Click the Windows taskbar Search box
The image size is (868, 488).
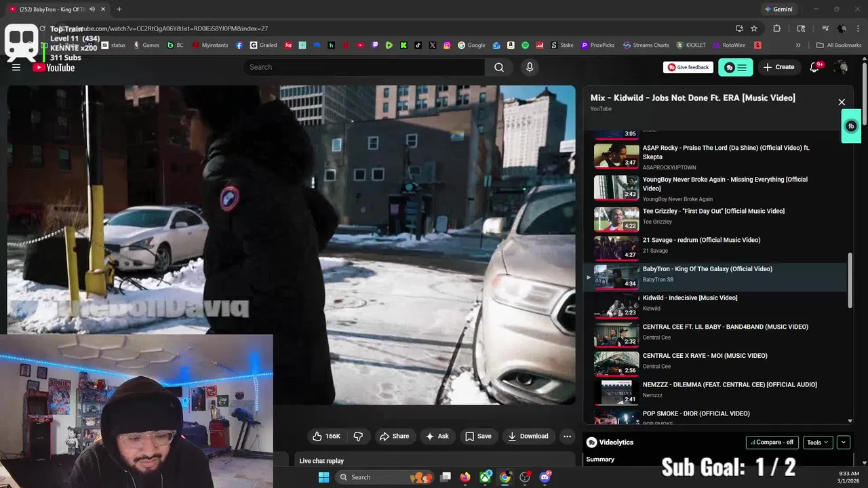point(384,477)
